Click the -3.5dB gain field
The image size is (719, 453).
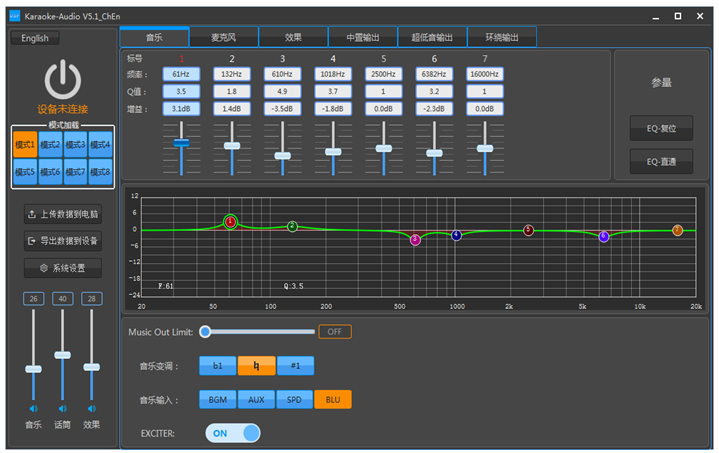(x=282, y=109)
